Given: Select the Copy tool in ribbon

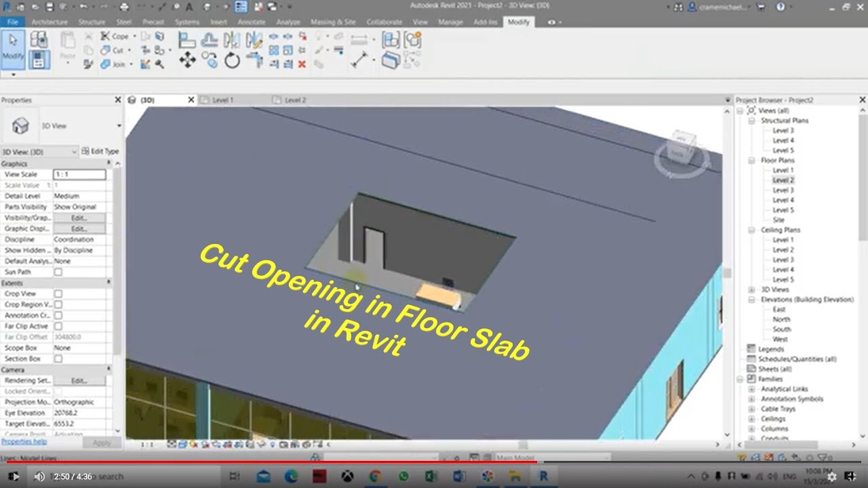Looking at the screenshot, I should [x=210, y=60].
